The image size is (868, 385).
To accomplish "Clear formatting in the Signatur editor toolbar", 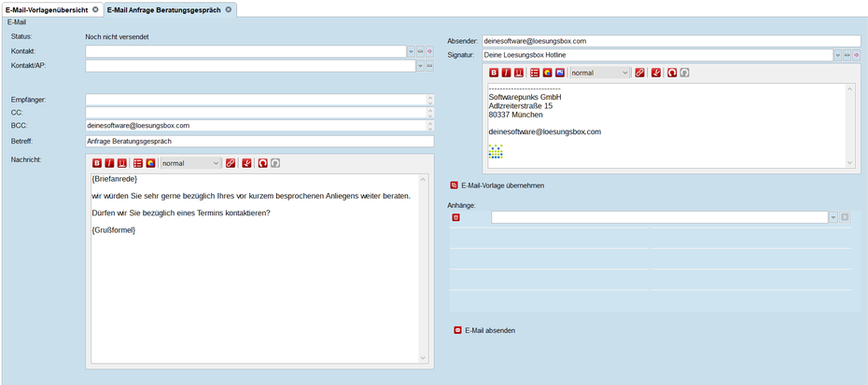I will click(656, 73).
